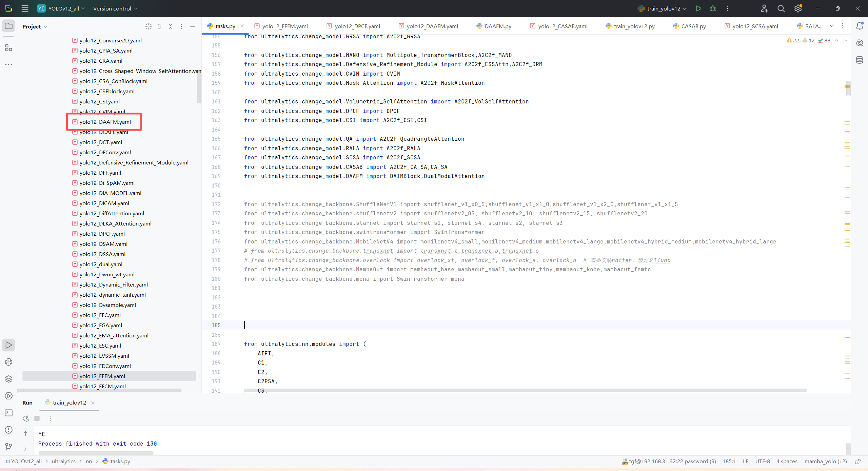The image size is (868, 471).
Task: Open the Python Console tool window
Action: pos(8,362)
